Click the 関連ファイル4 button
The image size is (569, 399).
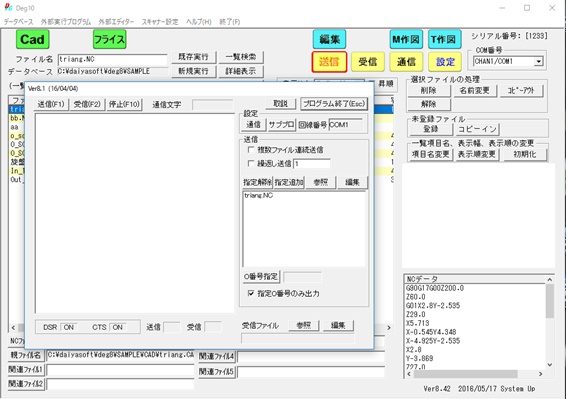[x=217, y=356]
